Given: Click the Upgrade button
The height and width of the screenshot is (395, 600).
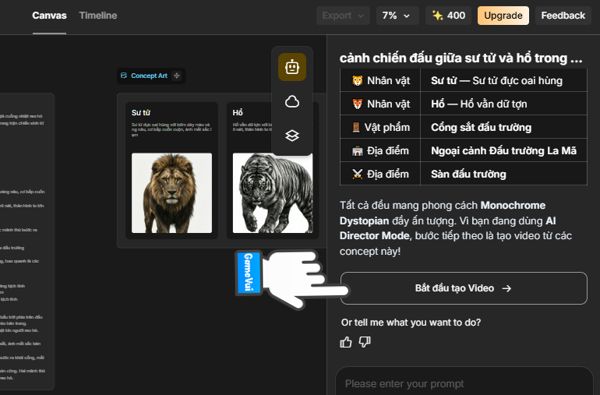Looking at the screenshot, I should click(503, 16).
